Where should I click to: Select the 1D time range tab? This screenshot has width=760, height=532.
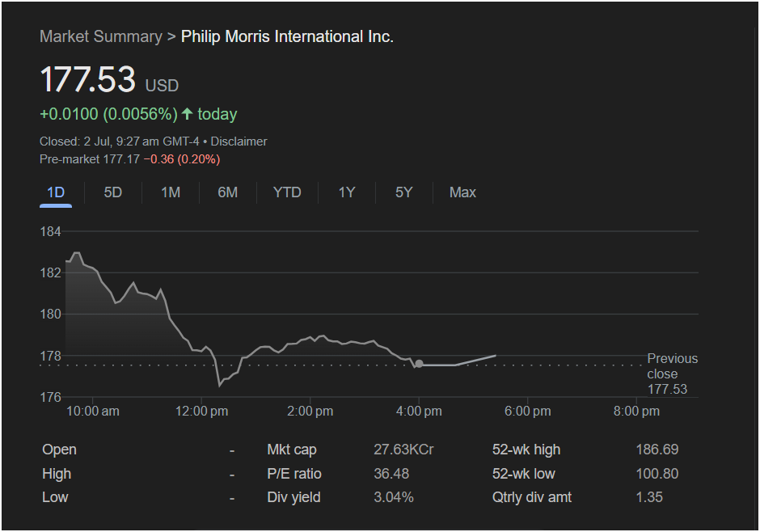coord(56,192)
